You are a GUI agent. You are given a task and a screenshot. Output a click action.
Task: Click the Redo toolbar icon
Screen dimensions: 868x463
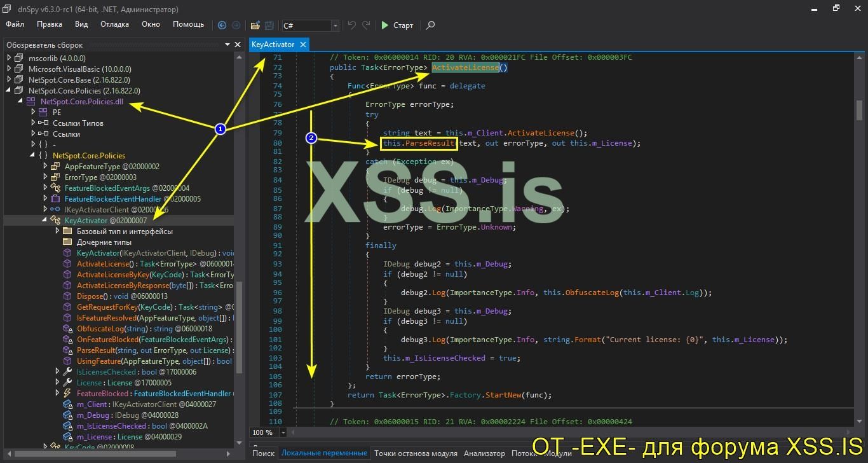click(x=366, y=25)
